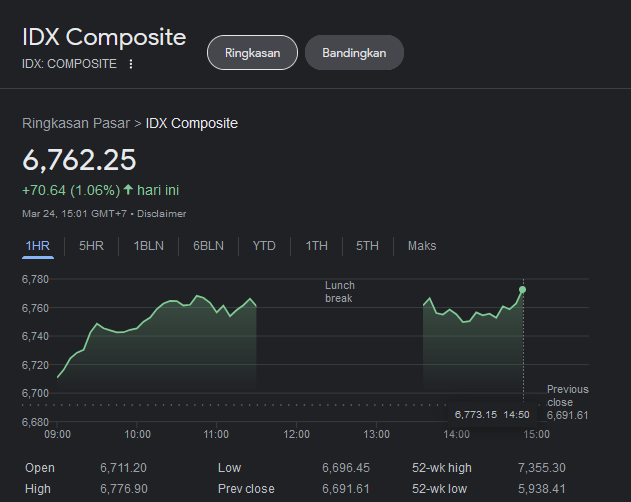Screen dimensions: 631x502
Task: Click the High value 6,776.90
Action: (124, 489)
